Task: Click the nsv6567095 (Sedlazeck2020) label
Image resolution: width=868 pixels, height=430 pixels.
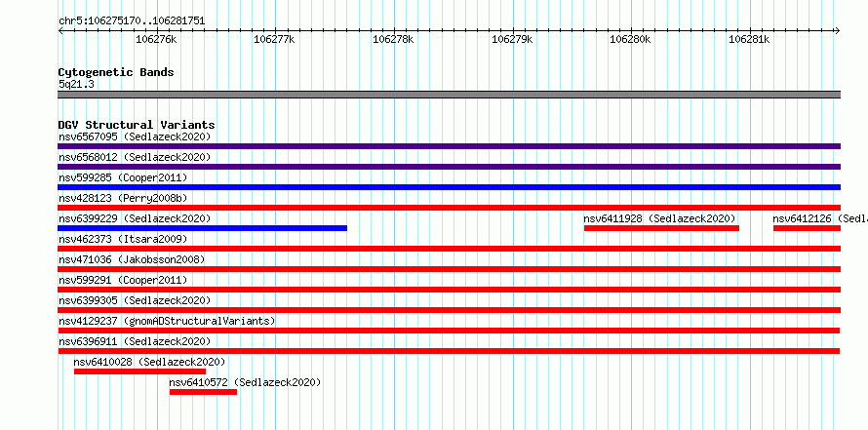Action: tap(135, 137)
